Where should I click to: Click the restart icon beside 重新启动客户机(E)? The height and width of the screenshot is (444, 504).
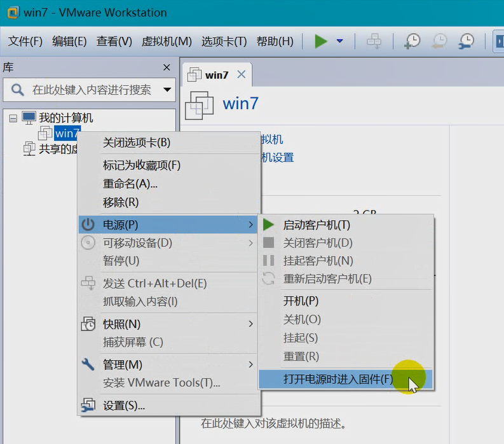click(x=268, y=279)
